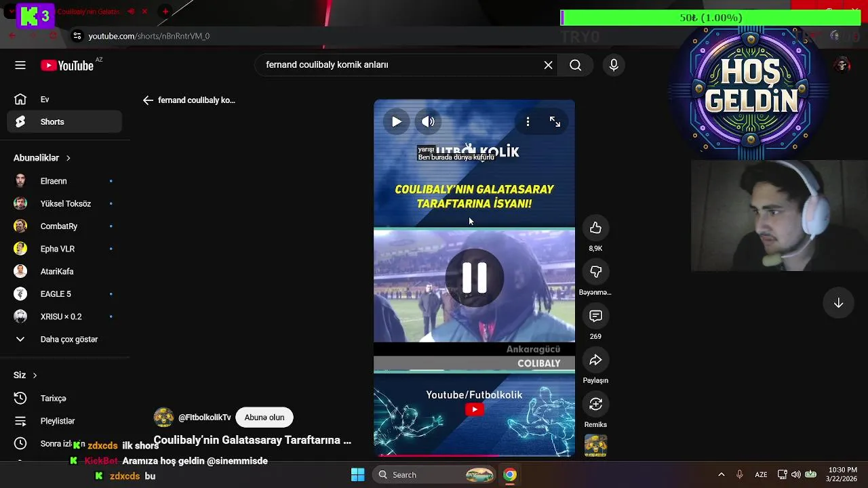Viewport: 868px width, 488px height.
Task: Open Elraenn's channel avatar
Action: coord(20,181)
